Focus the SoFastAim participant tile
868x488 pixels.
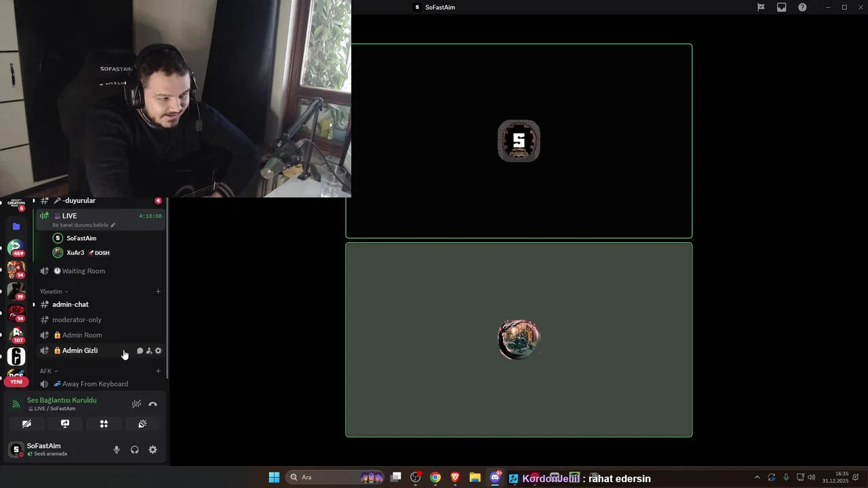tap(519, 141)
